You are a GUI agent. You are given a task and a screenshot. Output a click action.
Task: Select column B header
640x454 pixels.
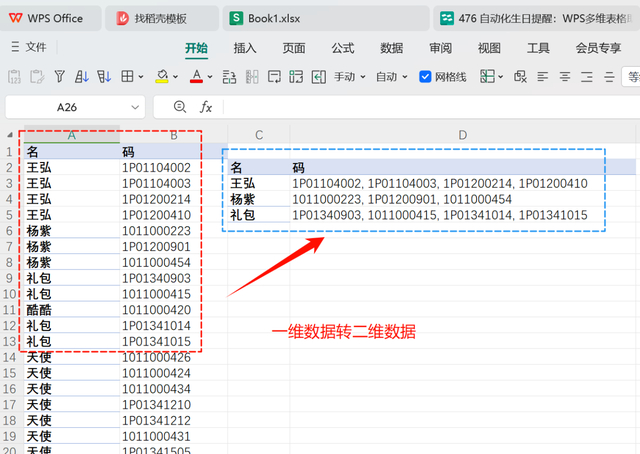coord(174,135)
